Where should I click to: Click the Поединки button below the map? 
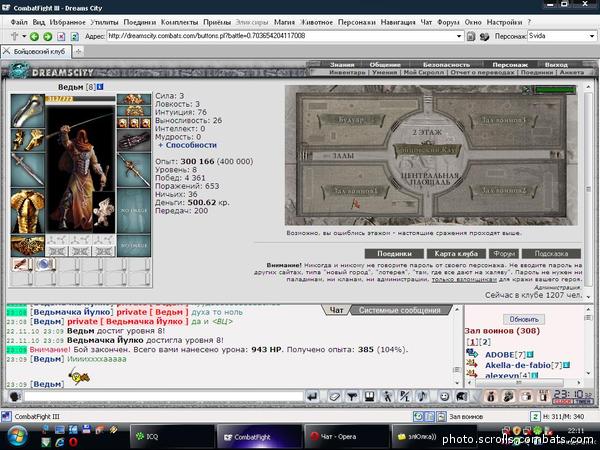coord(394,253)
